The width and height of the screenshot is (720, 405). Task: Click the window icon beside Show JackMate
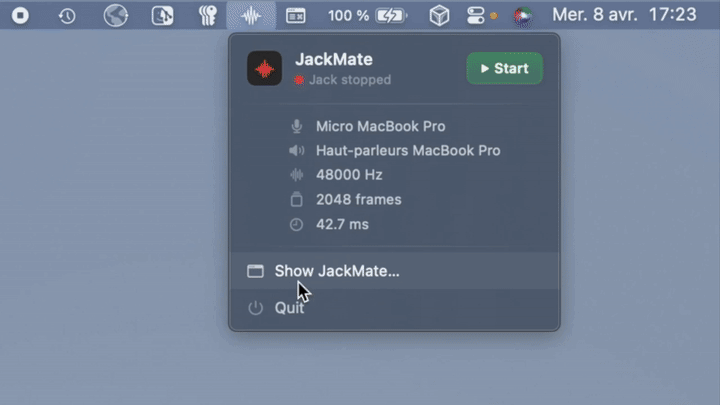[255, 271]
